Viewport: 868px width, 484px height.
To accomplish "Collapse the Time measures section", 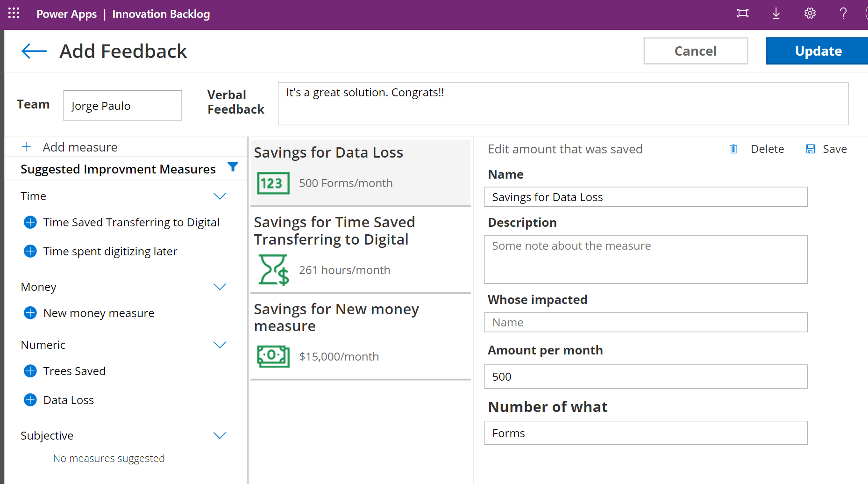I will tap(220, 196).
